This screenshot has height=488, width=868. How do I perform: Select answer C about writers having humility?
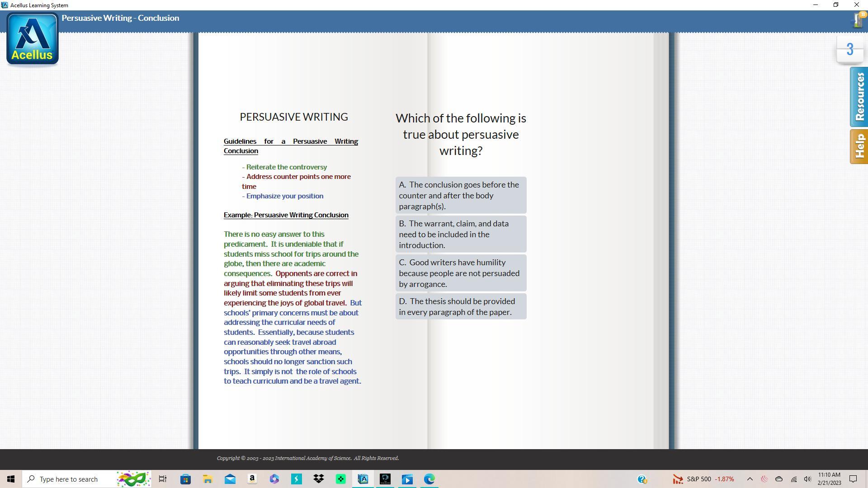coord(460,273)
